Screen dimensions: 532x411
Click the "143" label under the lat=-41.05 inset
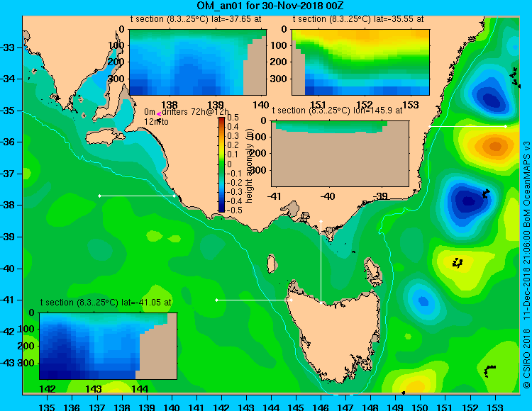(94, 389)
